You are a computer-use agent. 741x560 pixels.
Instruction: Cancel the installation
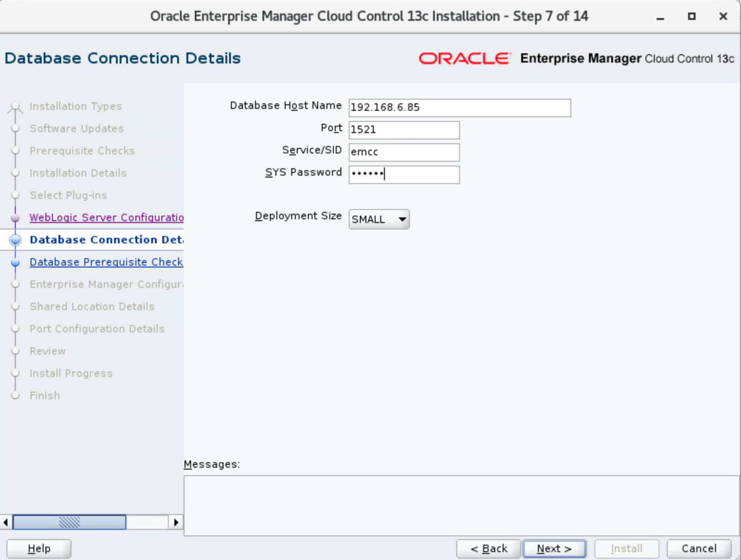click(x=699, y=549)
